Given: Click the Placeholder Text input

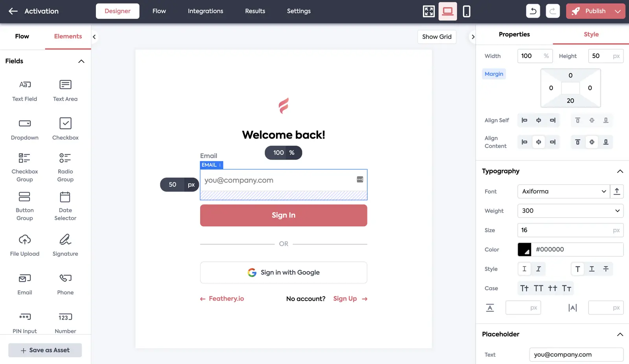Looking at the screenshot, I should (576, 355).
